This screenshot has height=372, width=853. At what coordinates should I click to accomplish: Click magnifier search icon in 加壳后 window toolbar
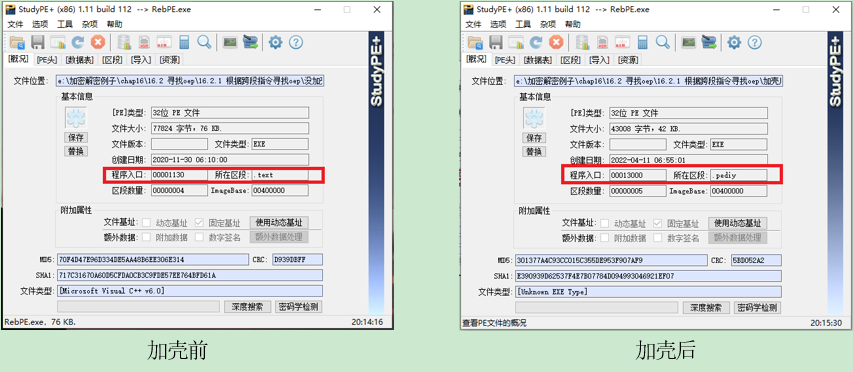662,42
